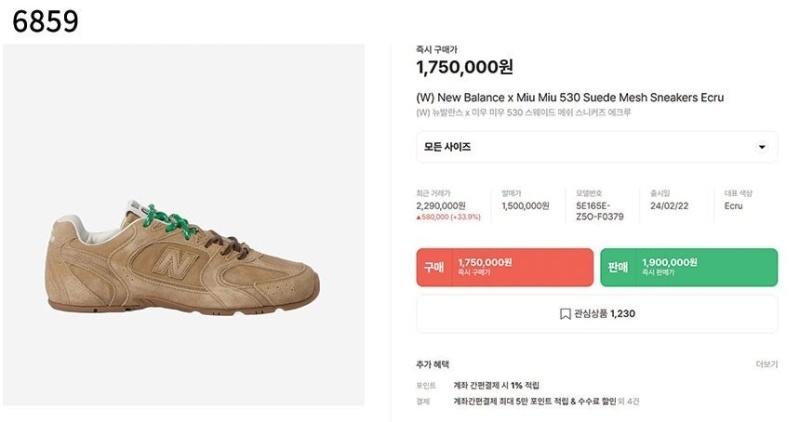The width and height of the screenshot is (800, 422).
Task: Click the 추가 혜택 section heading
Action: pos(433,365)
